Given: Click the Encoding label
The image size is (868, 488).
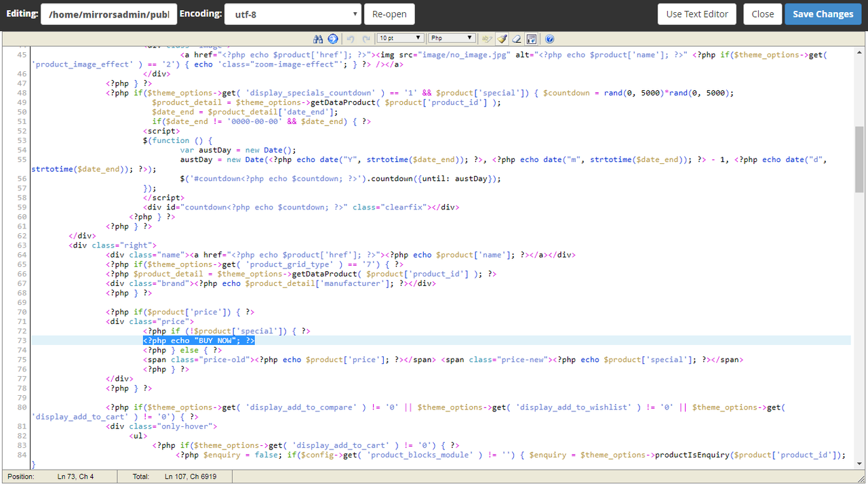Looking at the screenshot, I should tap(200, 13).
